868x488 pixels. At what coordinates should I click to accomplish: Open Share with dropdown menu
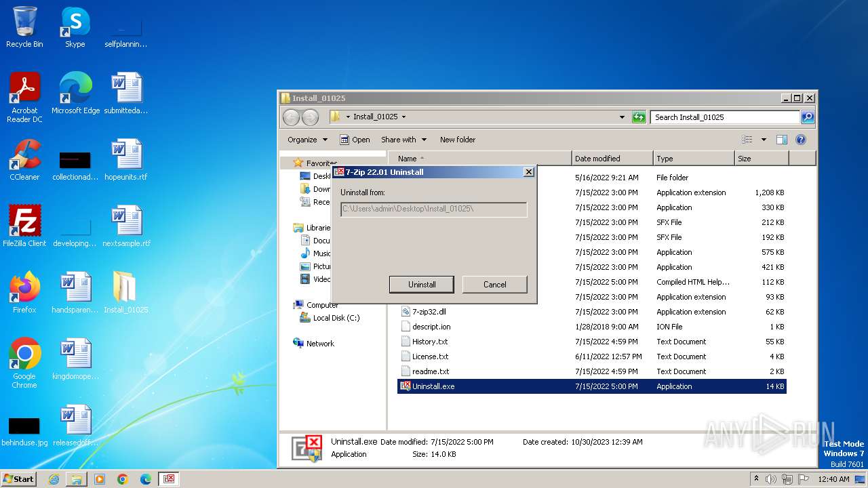[x=403, y=140]
